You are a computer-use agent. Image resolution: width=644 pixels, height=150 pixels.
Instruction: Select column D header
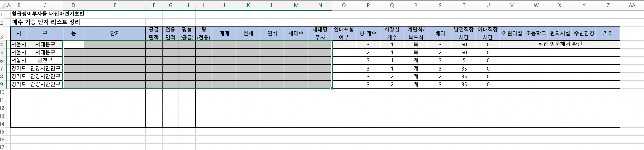[73, 5]
